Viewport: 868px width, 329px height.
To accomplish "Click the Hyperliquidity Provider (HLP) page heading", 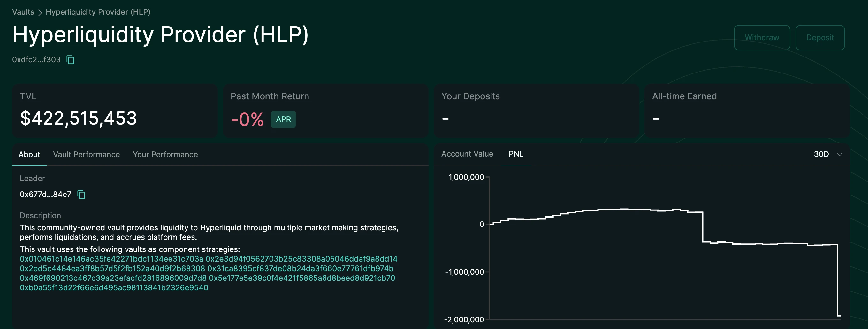I will pyautogui.click(x=160, y=35).
